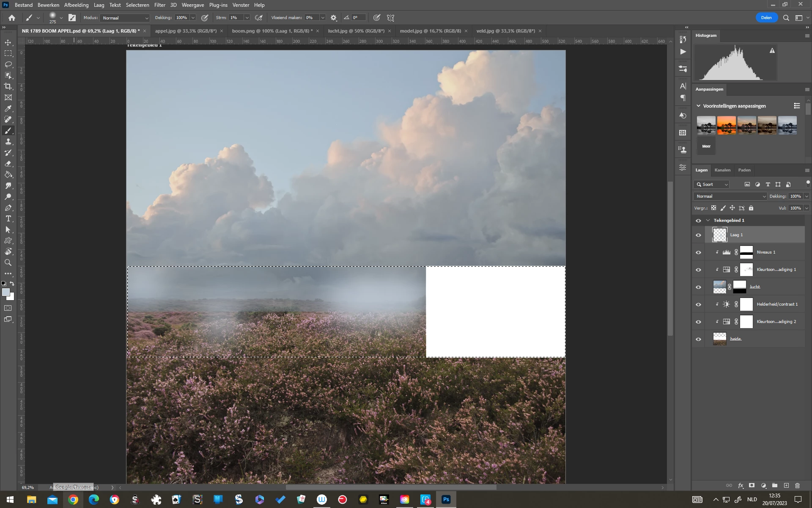Hide the lucht layer
Image resolution: width=812 pixels, height=508 pixels.
pyautogui.click(x=698, y=287)
